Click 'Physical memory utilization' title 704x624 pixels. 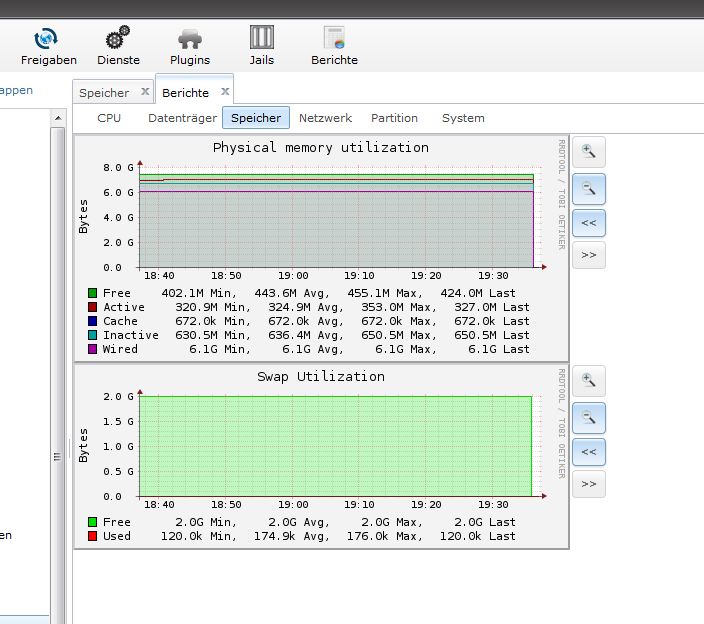coord(321,148)
